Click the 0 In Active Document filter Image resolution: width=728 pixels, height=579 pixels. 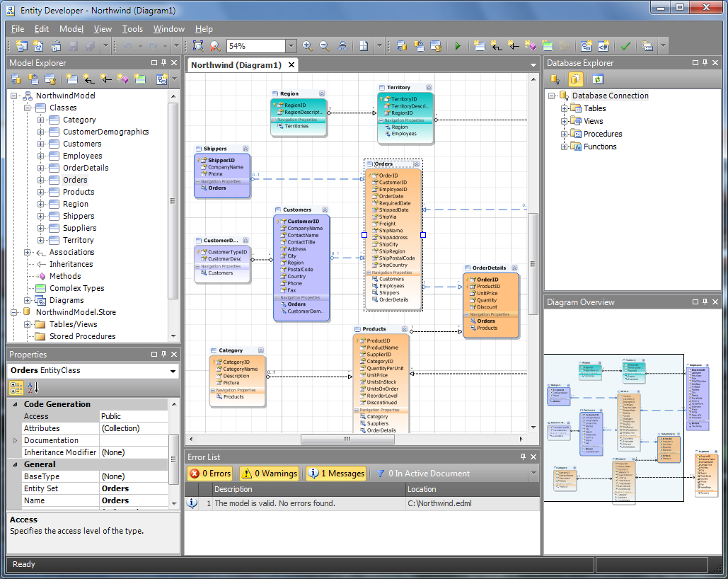pyautogui.click(x=423, y=474)
